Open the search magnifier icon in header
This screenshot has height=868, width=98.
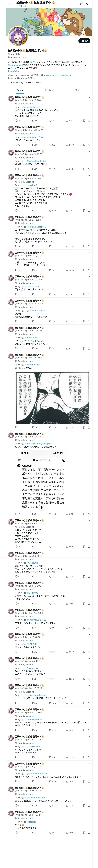[x=88, y=4]
